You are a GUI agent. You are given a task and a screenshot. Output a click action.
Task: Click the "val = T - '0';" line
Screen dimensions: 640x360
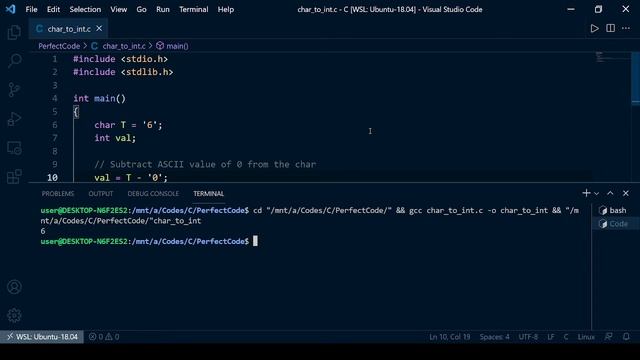coord(131,178)
